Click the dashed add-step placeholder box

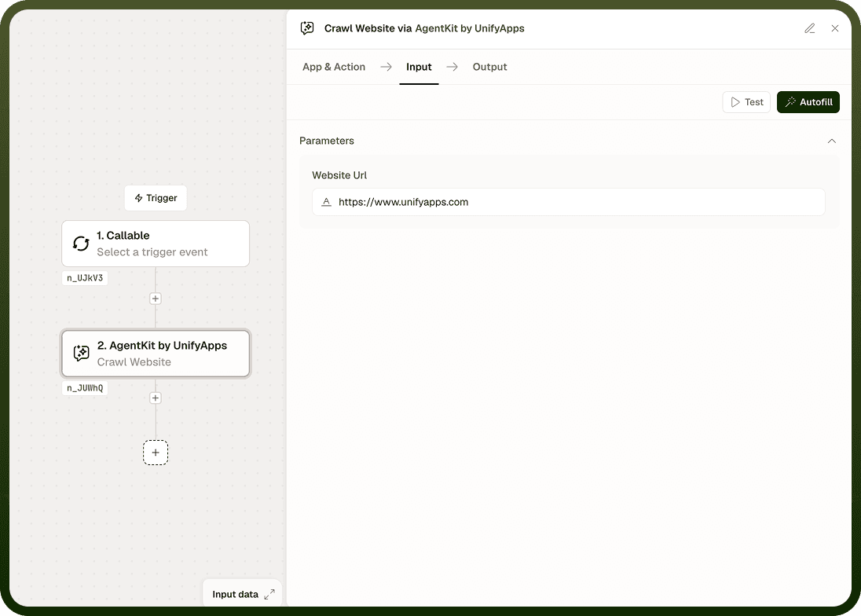pyautogui.click(x=156, y=453)
